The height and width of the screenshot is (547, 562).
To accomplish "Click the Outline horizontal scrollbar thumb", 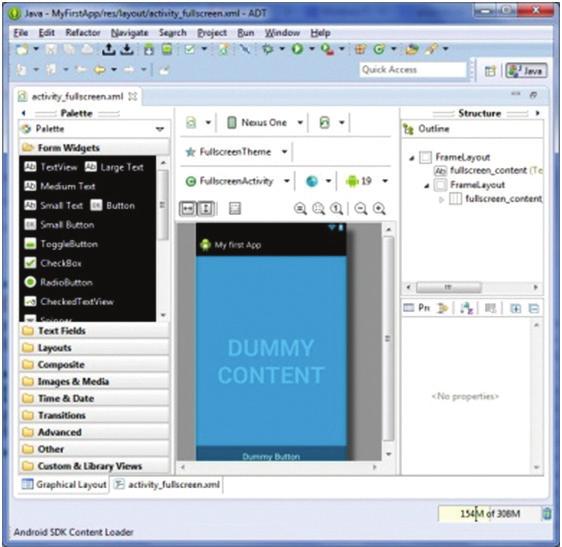I will coord(449,287).
